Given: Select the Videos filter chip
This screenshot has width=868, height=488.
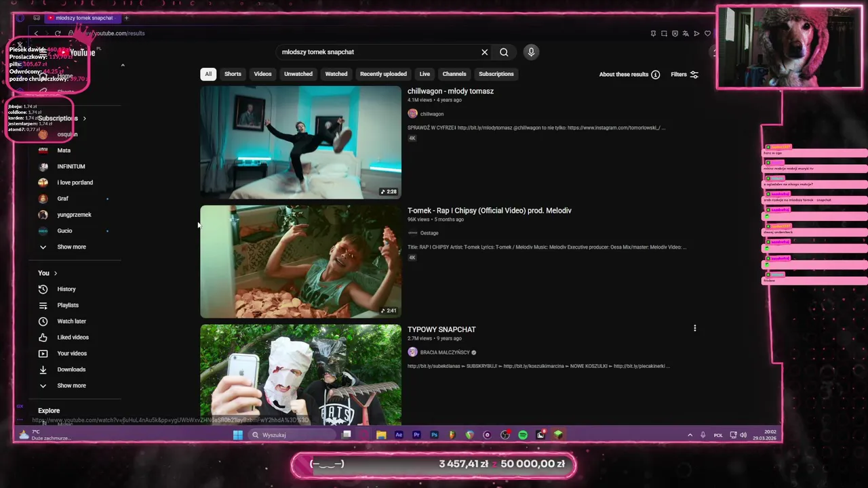Looking at the screenshot, I should click(262, 74).
